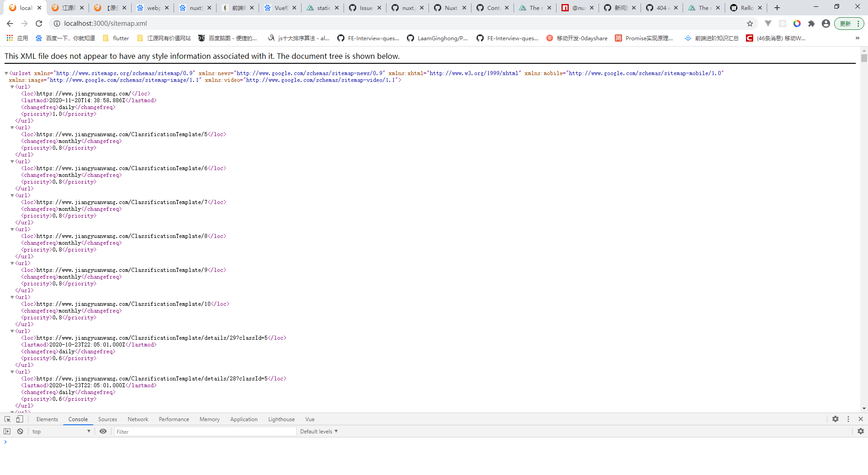
Task: Switch to the Lighthouse tab
Action: [x=281, y=419]
